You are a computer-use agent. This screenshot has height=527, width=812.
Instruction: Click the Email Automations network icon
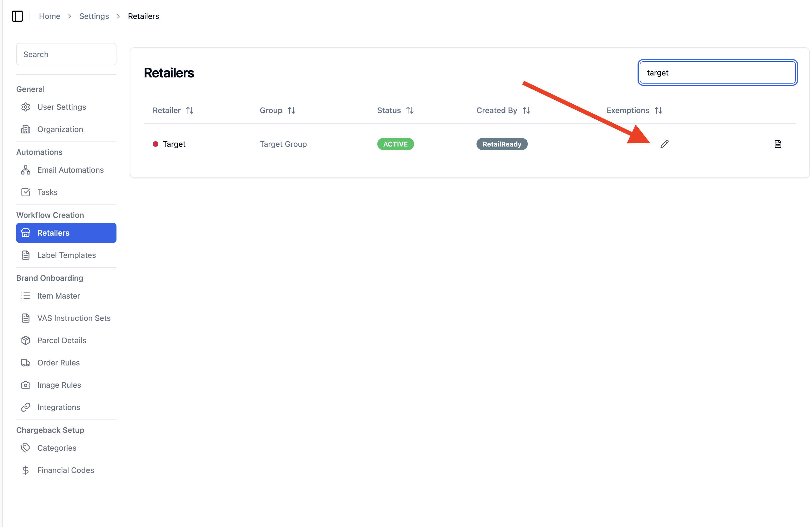(26, 170)
